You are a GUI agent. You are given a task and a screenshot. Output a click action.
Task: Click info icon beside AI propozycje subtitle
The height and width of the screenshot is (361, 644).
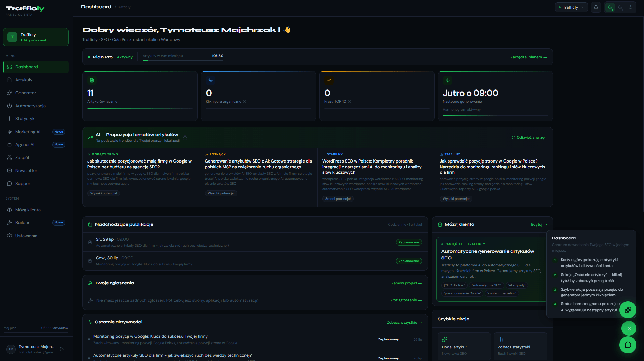click(x=185, y=138)
